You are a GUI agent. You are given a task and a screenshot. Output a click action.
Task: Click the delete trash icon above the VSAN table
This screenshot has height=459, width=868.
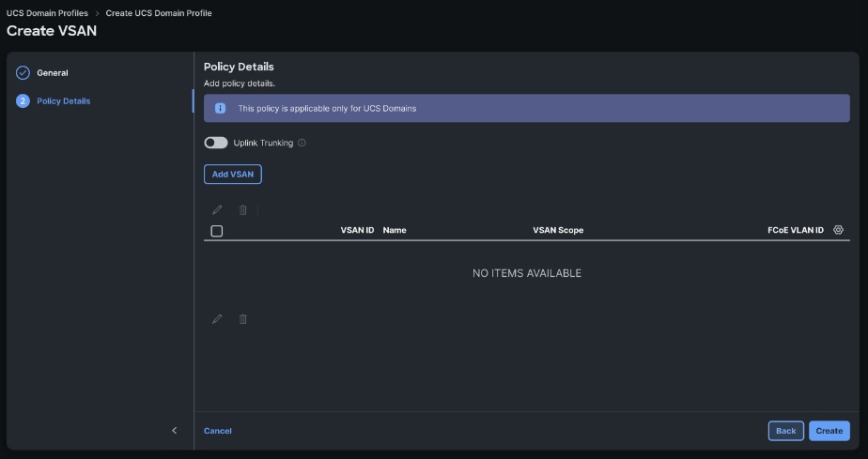pyautogui.click(x=243, y=209)
